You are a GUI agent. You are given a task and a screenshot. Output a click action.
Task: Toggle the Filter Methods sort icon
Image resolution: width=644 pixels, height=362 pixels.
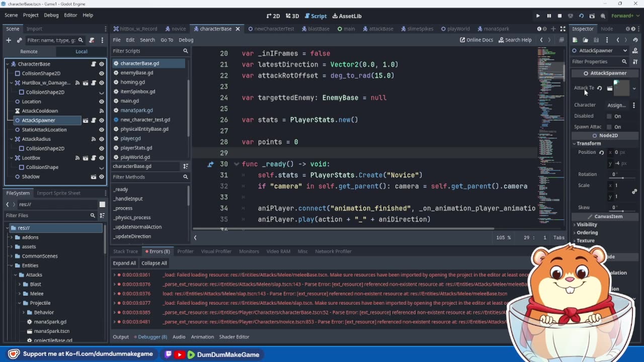coord(186,166)
